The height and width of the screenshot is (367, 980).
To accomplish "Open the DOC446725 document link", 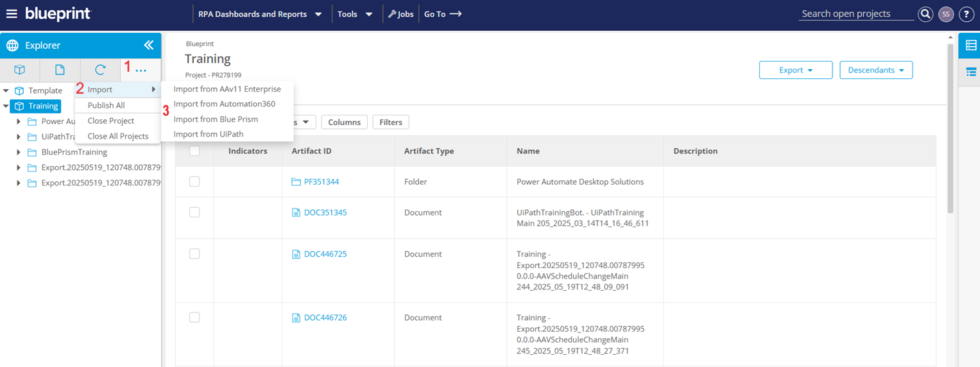I will [325, 254].
